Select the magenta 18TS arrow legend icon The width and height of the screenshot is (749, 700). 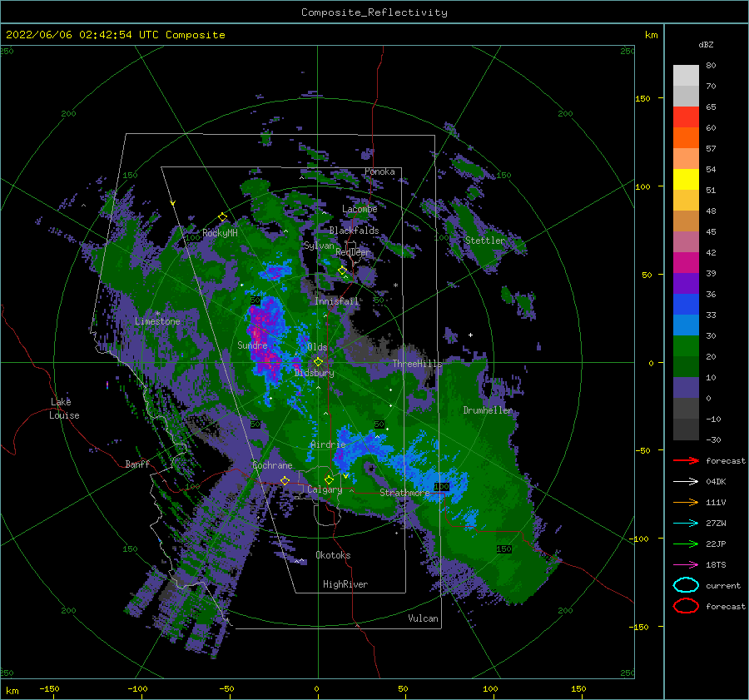click(x=686, y=565)
